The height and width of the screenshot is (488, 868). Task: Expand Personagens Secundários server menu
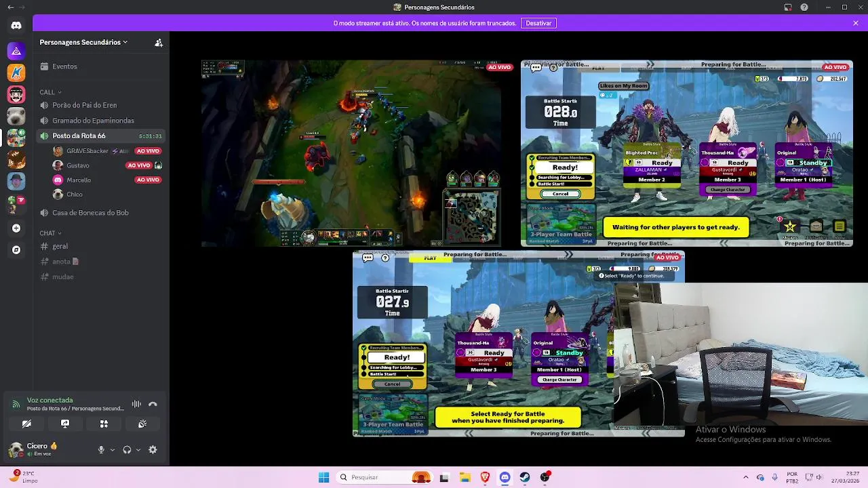click(x=83, y=42)
